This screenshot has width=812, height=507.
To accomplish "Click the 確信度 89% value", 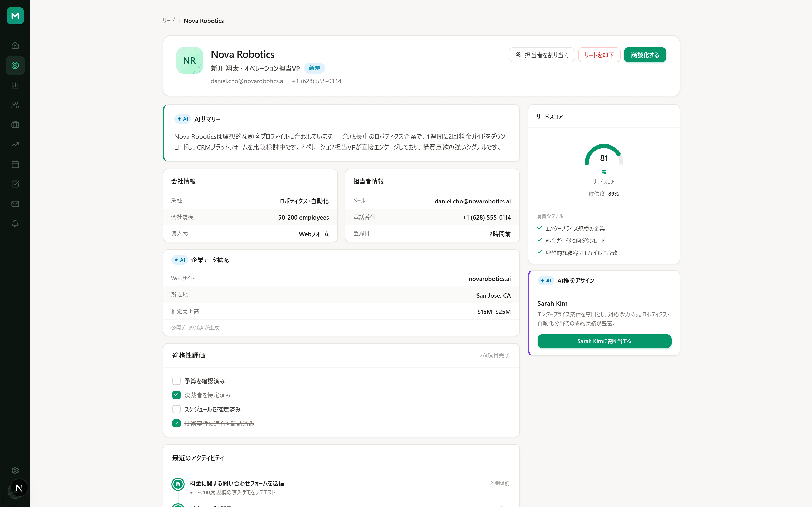I will coord(613,194).
